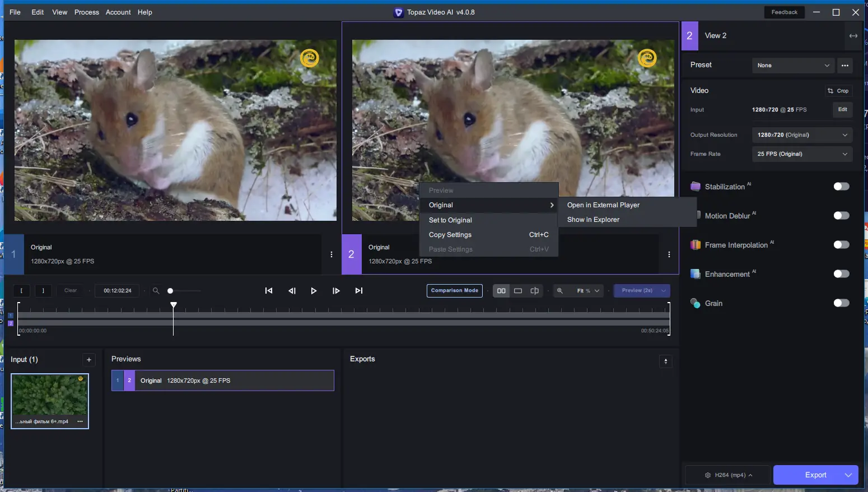Viewport: 868px width, 492px height.
Task: Expand the Frame Rate dropdown
Action: pyautogui.click(x=801, y=154)
